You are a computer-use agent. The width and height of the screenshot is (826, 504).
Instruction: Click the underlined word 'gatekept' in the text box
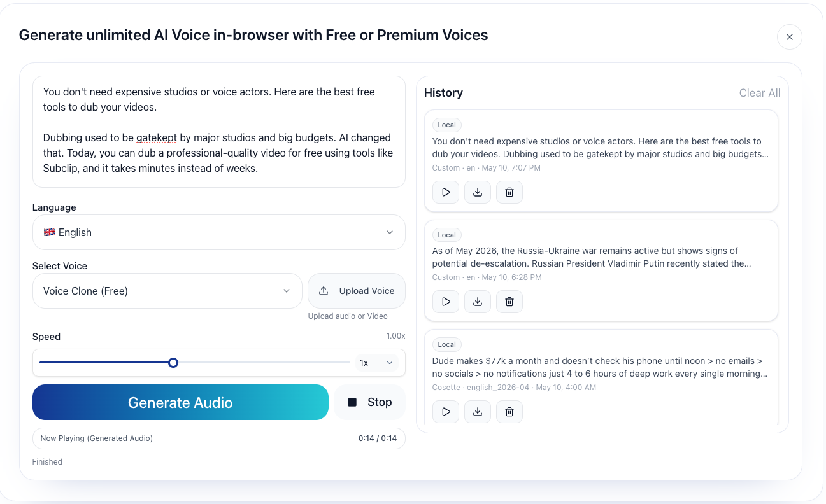click(x=157, y=137)
